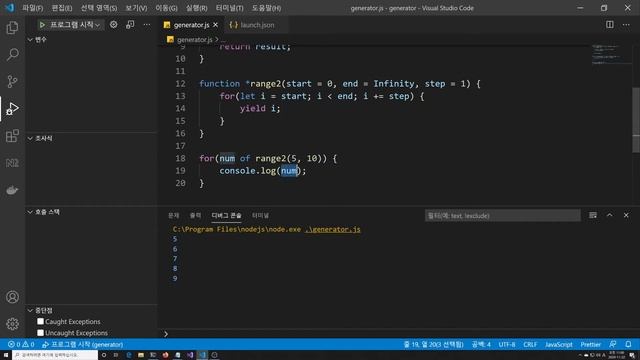The width and height of the screenshot is (640, 360).
Task: Open the 터미널(T) Terminal menu
Action: pos(229,8)
